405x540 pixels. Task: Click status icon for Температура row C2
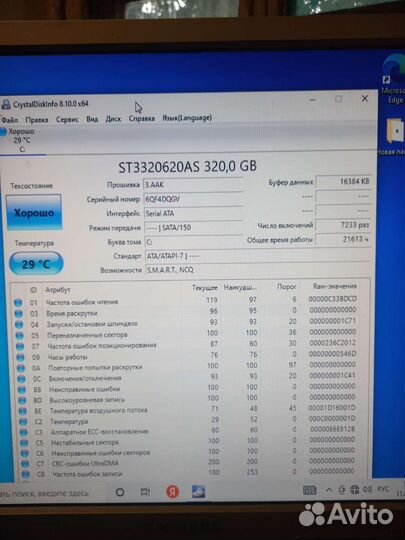23,422
